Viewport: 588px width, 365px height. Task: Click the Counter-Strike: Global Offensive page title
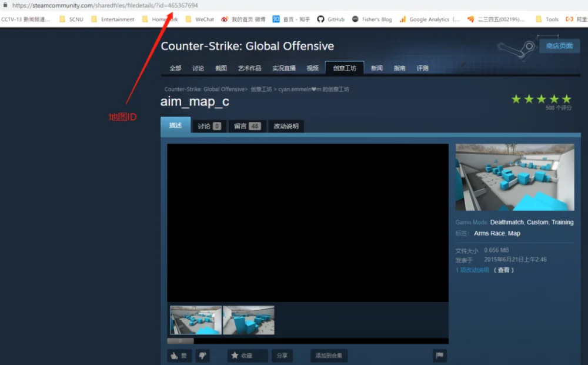(x=248, y=46)
